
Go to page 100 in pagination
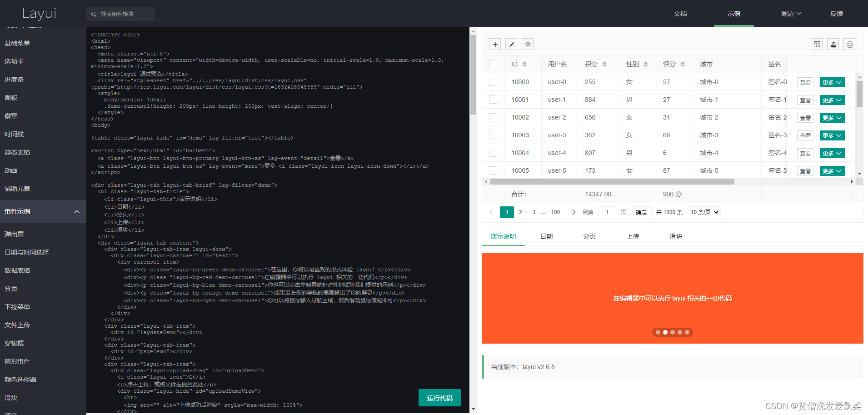coord(555,212)
